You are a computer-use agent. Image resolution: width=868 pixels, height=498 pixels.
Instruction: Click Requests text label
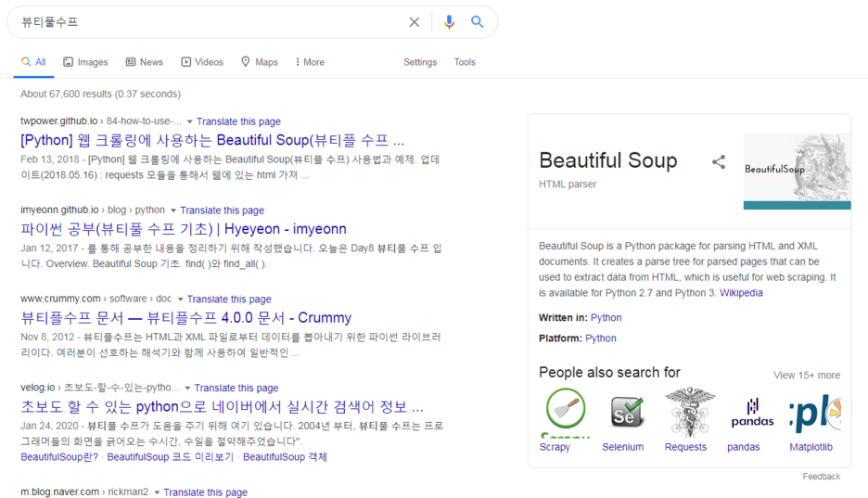coord(685,447)
